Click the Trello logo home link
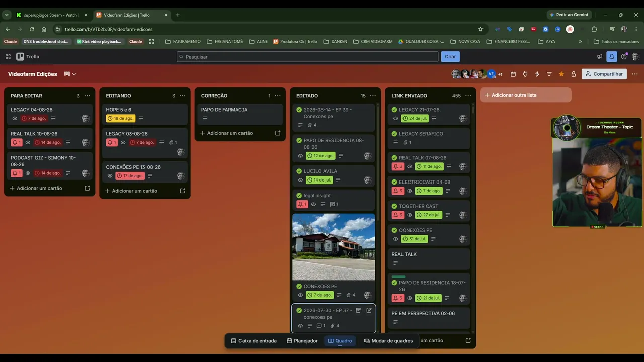This screenshot has width=644, height=362. 28,57
